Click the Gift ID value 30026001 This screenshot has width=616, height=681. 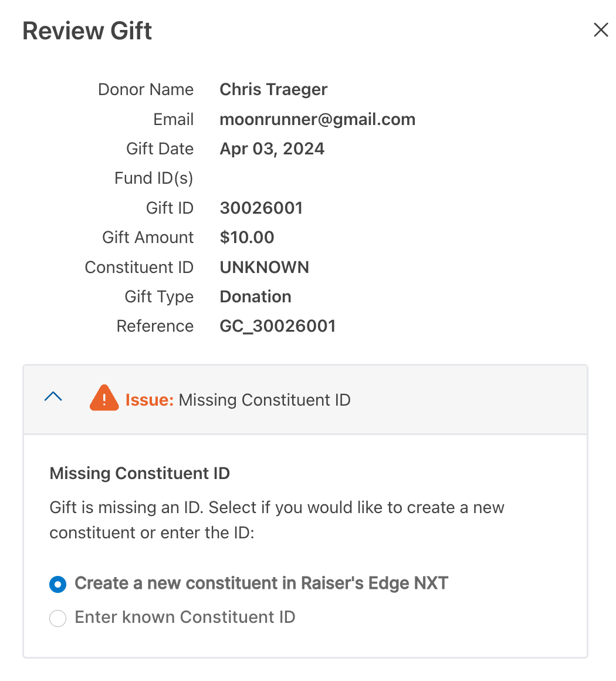coord(261,208)
